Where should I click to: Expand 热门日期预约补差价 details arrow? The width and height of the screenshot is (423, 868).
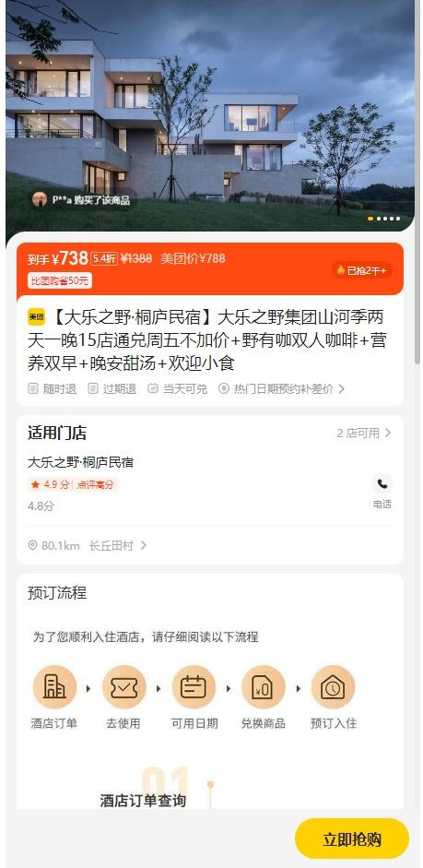point(341,388)
